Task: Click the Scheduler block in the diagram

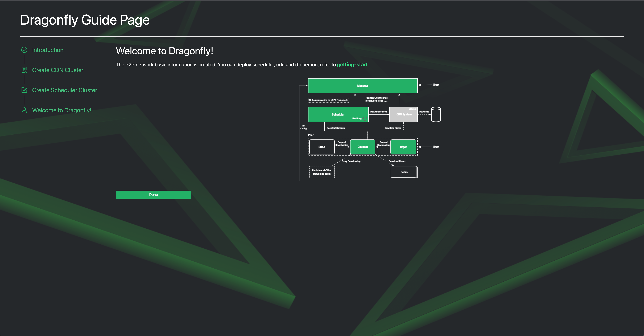Action: (338, 114)
